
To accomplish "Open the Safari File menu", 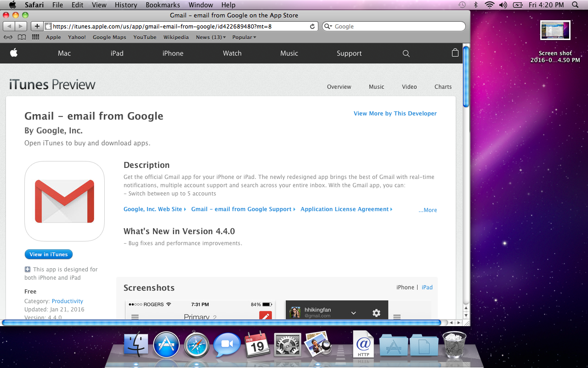I will coord(57,5).
